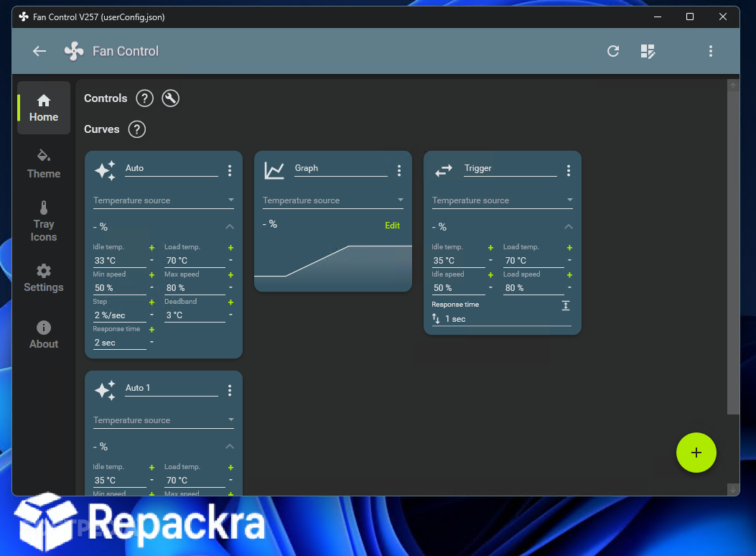The width and height of the screenshot is (756, 556).
Task: Click the refresh sensors icon
Action: tap(613, 51)
